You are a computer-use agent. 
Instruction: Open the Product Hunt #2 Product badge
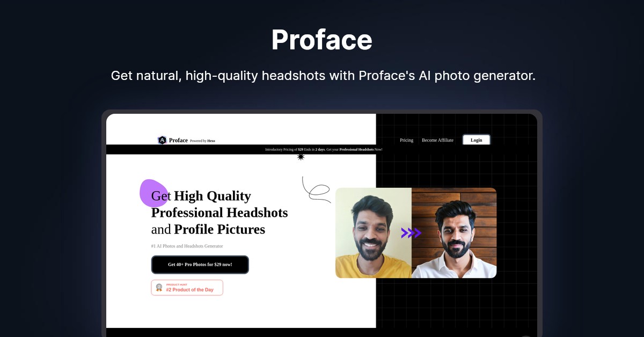click(187, 288)
